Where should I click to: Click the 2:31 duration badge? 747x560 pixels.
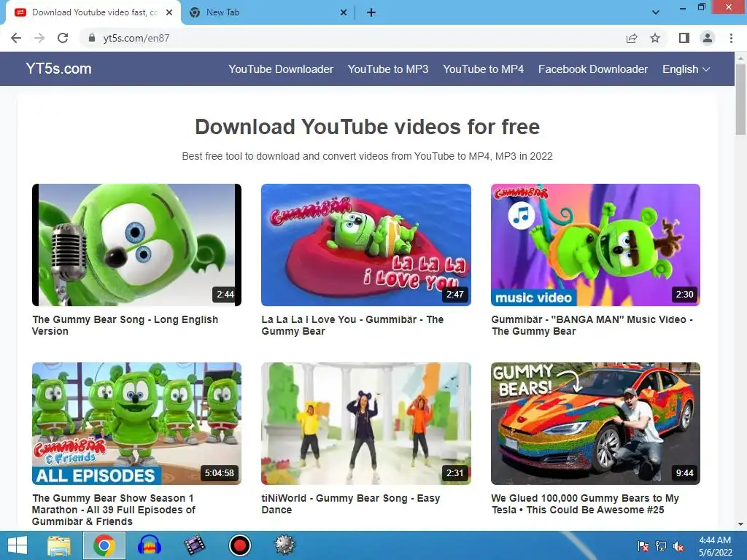[x=454, y=472]
